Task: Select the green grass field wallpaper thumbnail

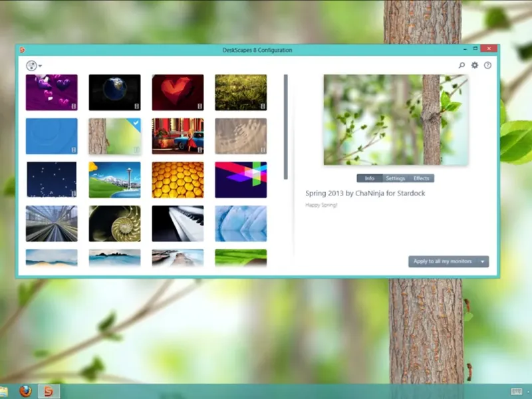Action: (241, 92)
